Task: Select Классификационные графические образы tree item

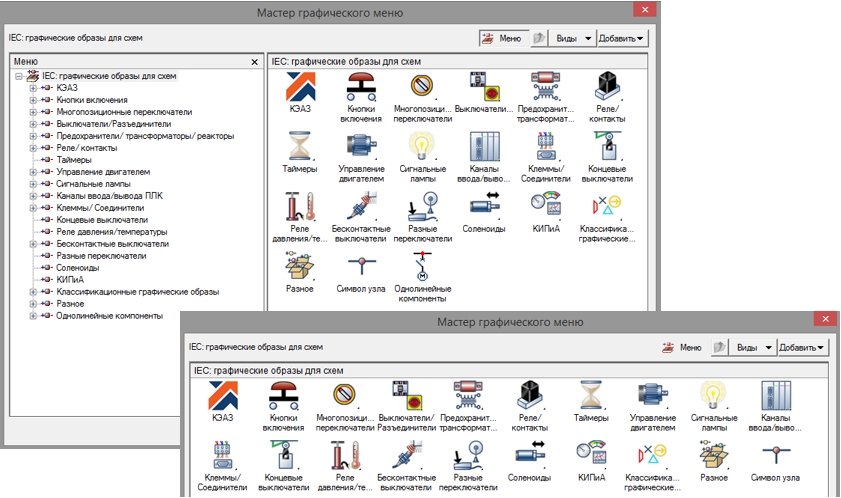Action: 138,292
